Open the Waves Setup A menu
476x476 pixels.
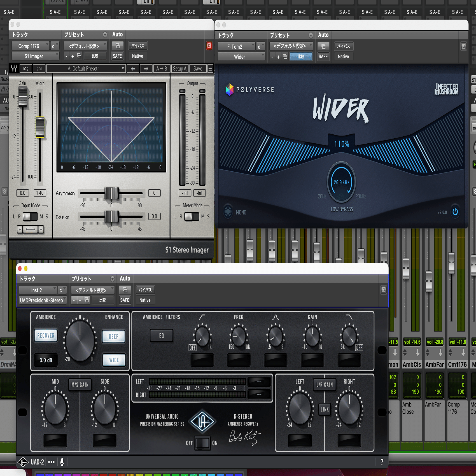pyautogui.click(x=179, y=69)
